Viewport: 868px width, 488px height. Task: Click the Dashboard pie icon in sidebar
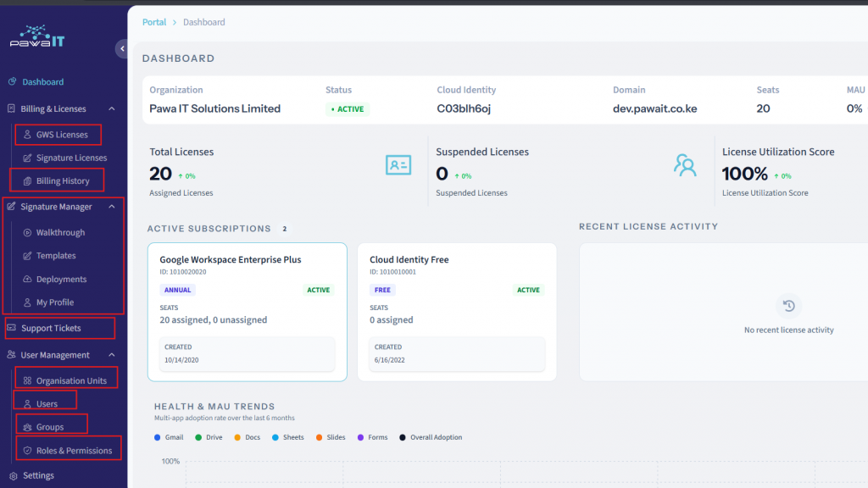[x=12, y=82]
